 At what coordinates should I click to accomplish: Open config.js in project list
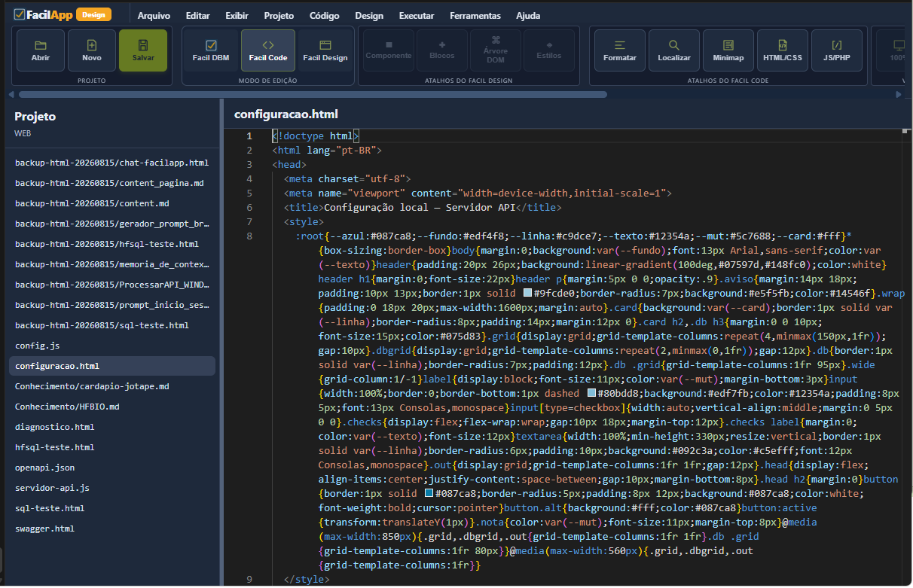[112, 346]
